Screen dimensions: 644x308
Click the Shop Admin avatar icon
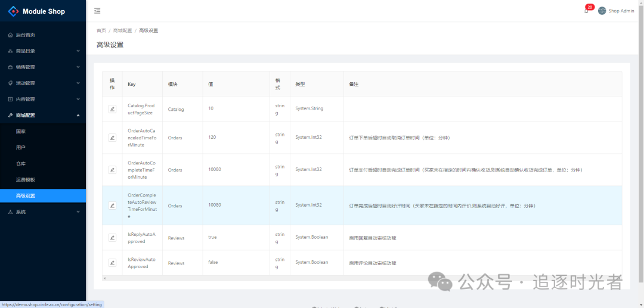pos(602,11)
